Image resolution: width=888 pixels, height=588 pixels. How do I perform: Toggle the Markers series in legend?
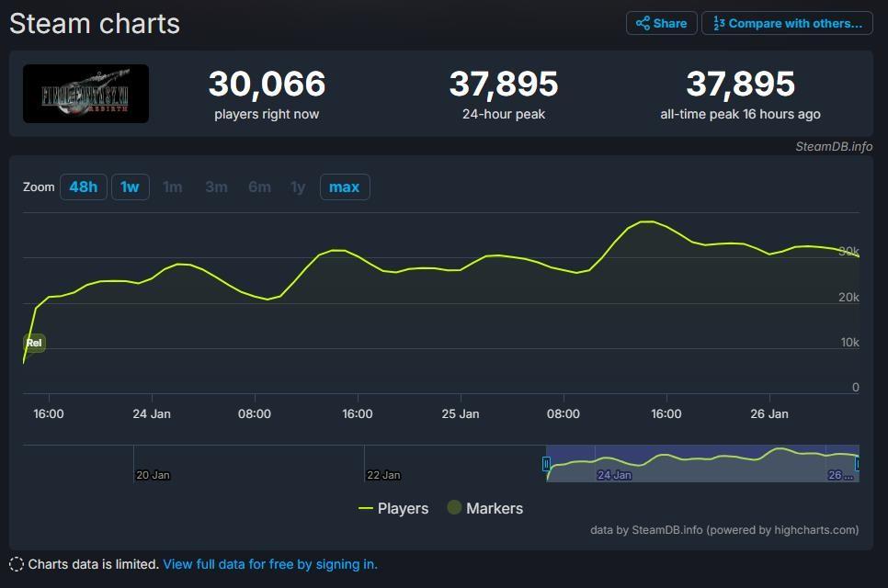click(x=484, y=508)
